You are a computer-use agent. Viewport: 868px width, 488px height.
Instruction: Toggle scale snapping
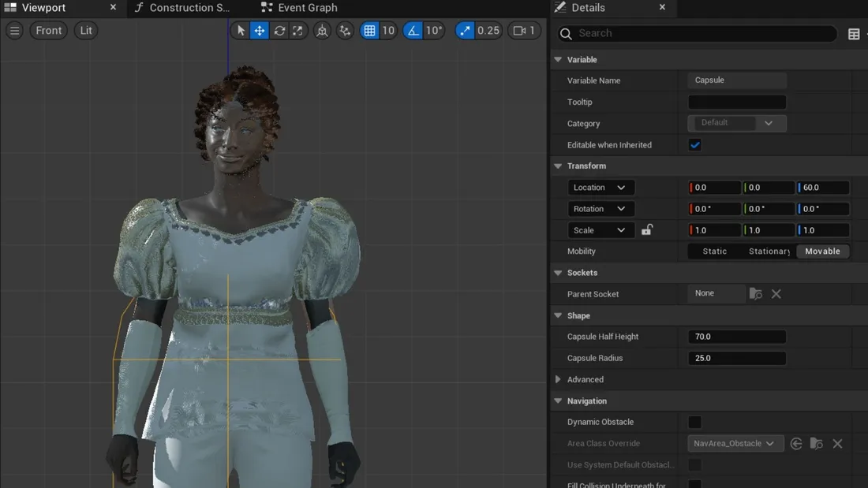tap(465, 31)
